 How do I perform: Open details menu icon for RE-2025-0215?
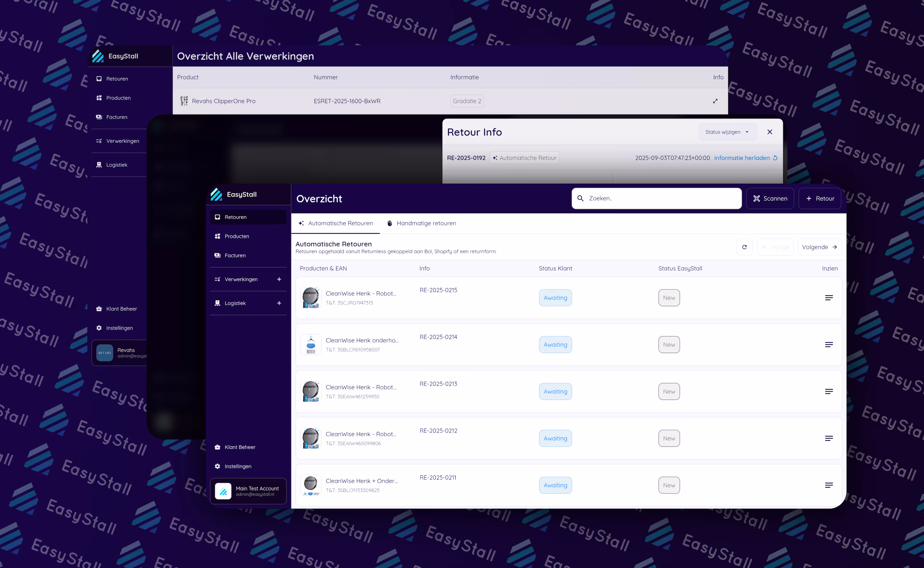pyautogui.click(x=829, y=298)
